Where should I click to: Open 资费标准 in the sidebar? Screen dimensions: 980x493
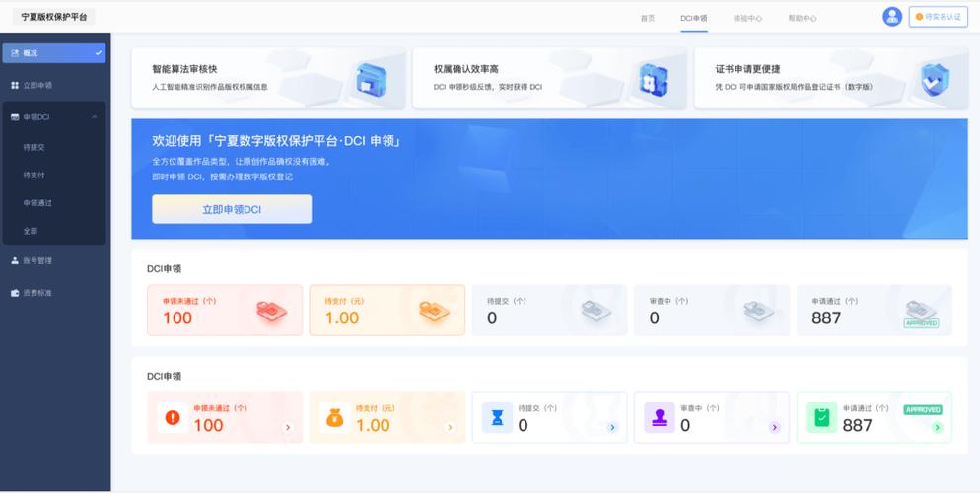tap(37, 293)
